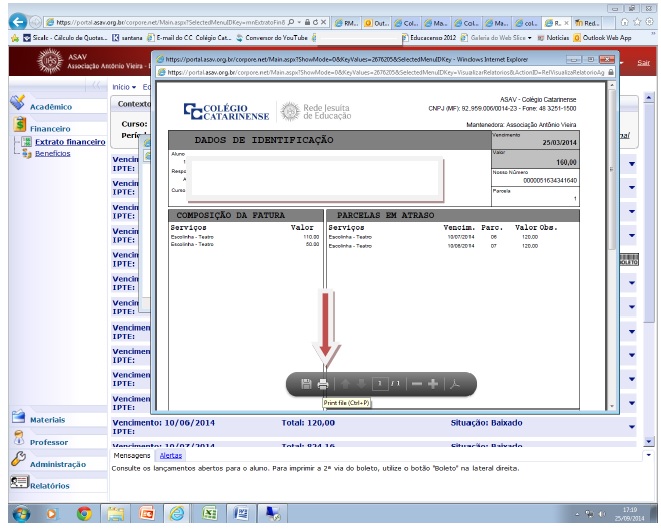Screen dimensions: 661x529
Task: Click the browser Back arrow button
Action: pos(18,21)
